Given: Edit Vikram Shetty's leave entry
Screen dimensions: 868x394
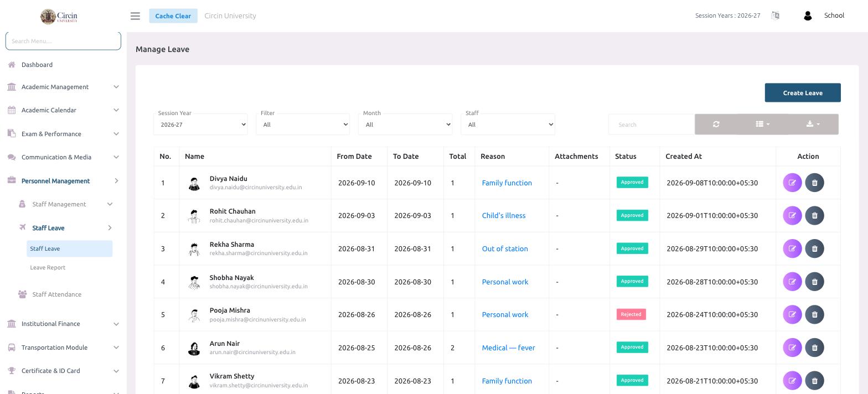Looking at the screenshot, I should click(x=792, y=381).
